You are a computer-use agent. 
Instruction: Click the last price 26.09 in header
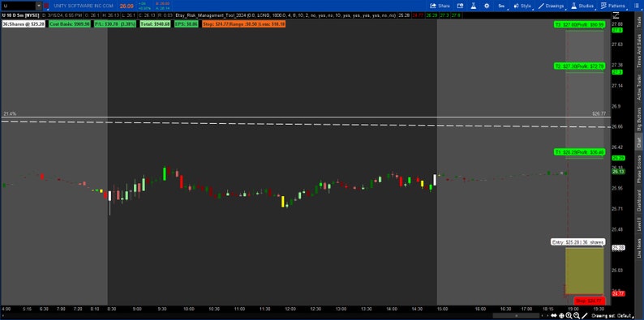click(127, 6)
